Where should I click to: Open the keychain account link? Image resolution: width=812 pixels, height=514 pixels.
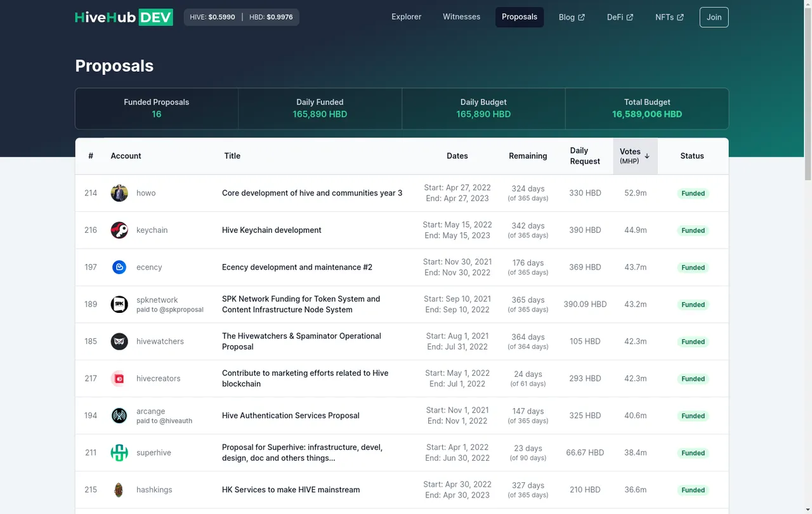152,230
